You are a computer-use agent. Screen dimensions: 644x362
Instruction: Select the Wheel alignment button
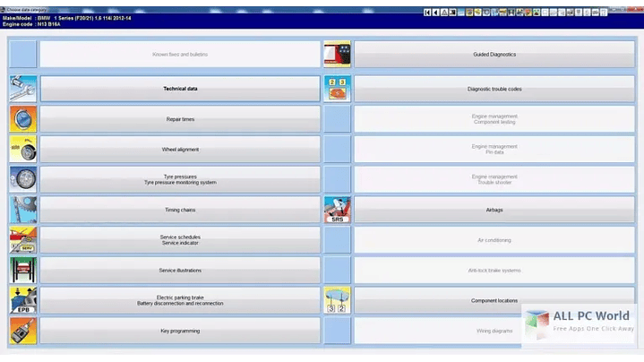coord(180,149)
